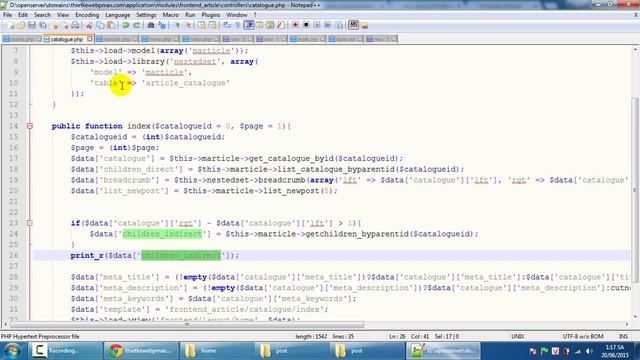Toggle INS insert mode in status bar
Screen dimensions: 640x360
click(x=623, y=336)
